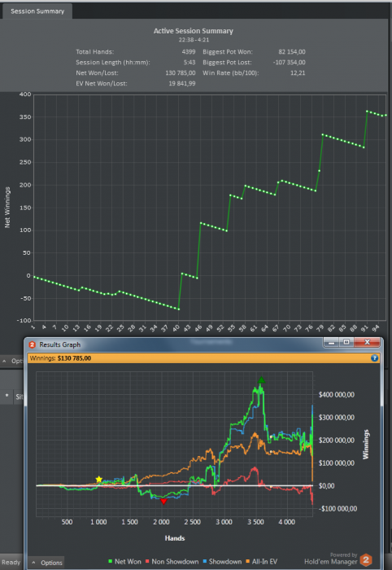Minimize the Results Graph window
392x570 pixels.
tap(331, 343)
